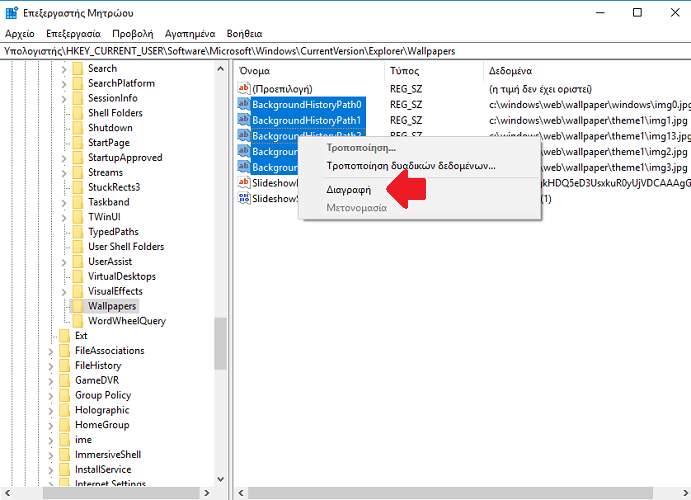The image size is (691, 500).
Task: Click the BackgroundHistoryPath1 value icon
Action: point(243,121)
